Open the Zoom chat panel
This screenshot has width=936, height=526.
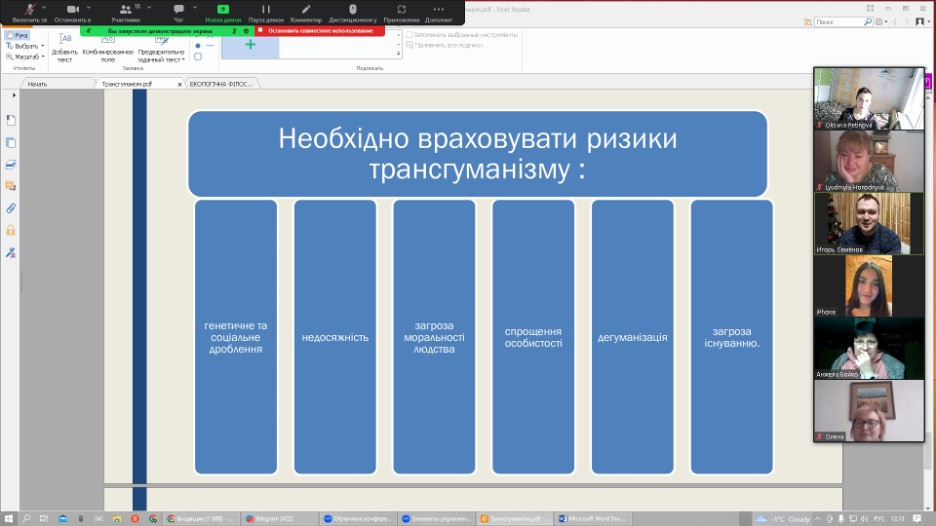(178, 13)
